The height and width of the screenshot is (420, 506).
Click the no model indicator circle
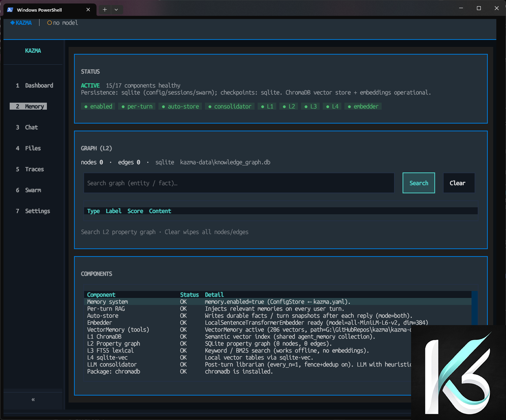click(50, 23)
